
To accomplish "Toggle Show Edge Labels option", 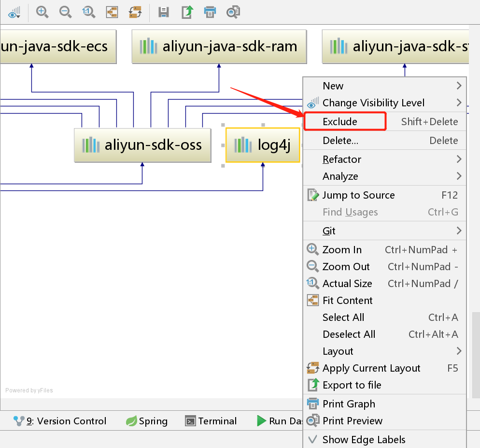I will click(x=385, y=440).
